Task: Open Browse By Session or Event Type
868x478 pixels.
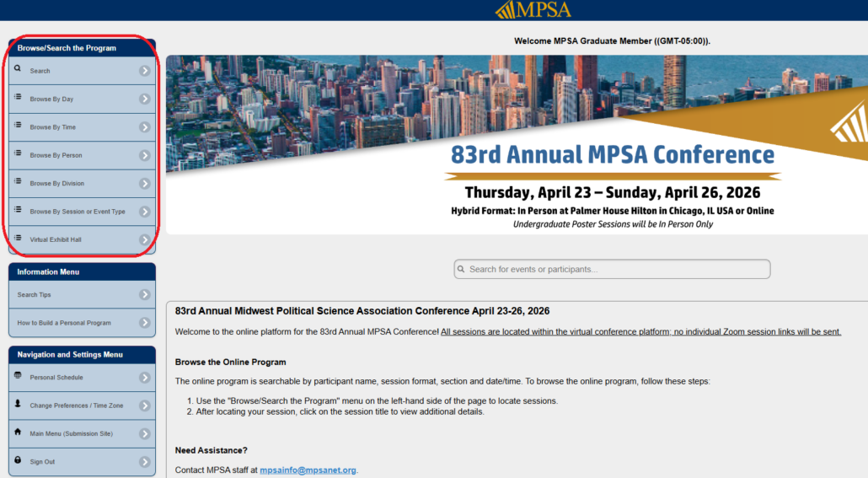Action: [78, 212]
